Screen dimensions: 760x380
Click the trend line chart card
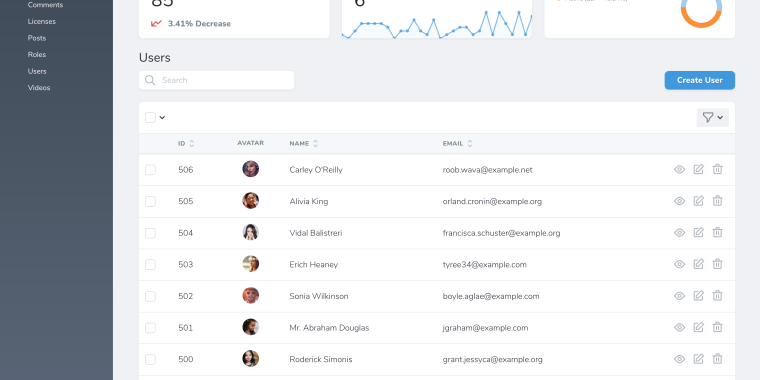point(437,18)
